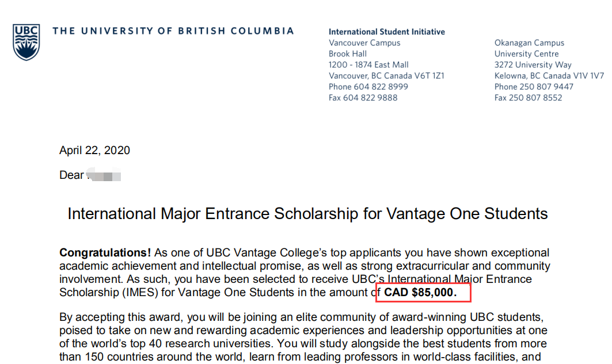
Task: Click the Vancouver, BC Canada V6T 1Z1 line
Action: coord(386,75)
